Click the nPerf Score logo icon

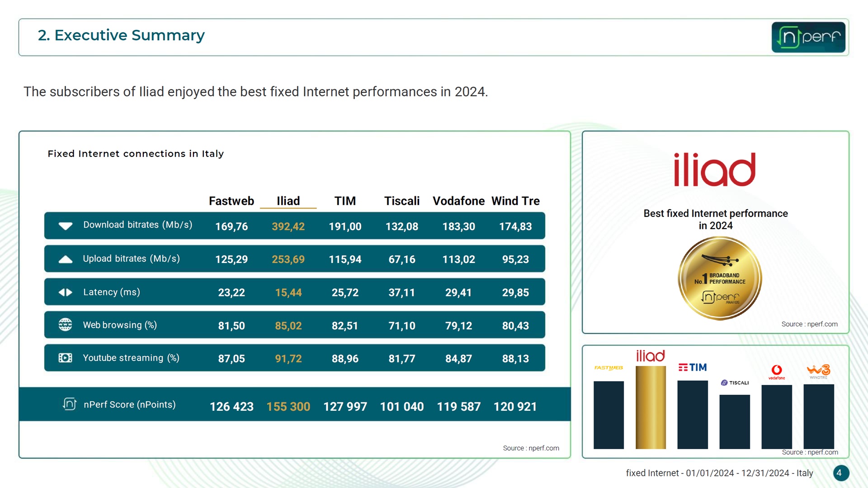(69, 404)
